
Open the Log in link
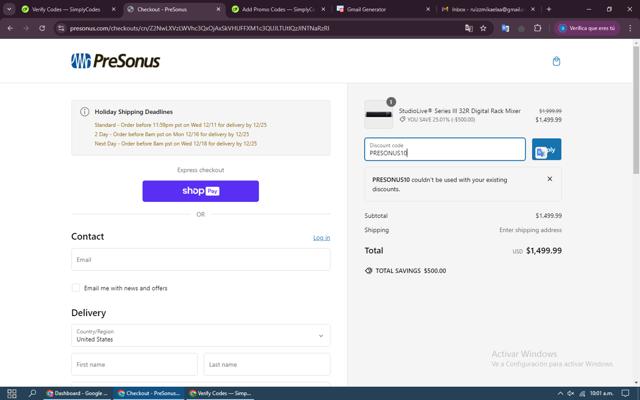point(321,238)
